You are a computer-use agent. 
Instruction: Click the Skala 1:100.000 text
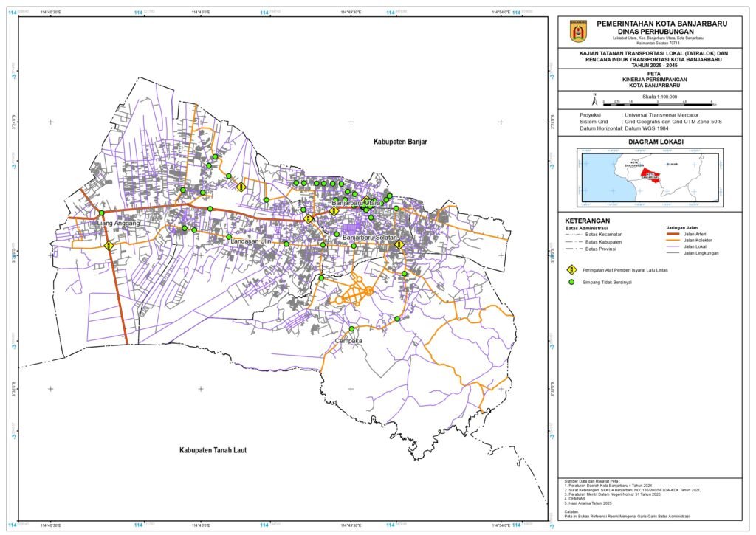[x=659, y=97]
